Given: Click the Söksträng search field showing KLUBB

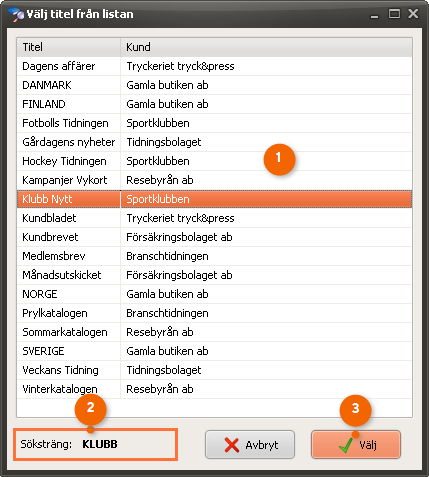Looking at the screenshot, I should (x=95, y=445).
